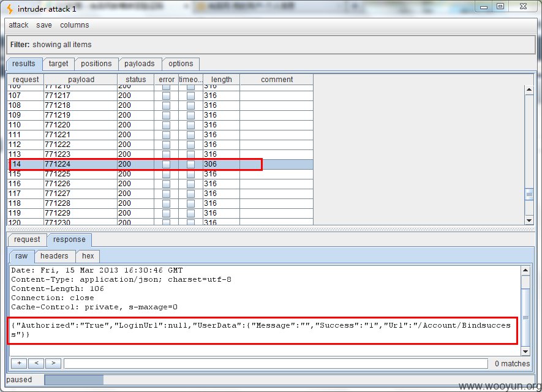
Task: Toggle error checkbox in row 117
Action: [x=166, y=194]
